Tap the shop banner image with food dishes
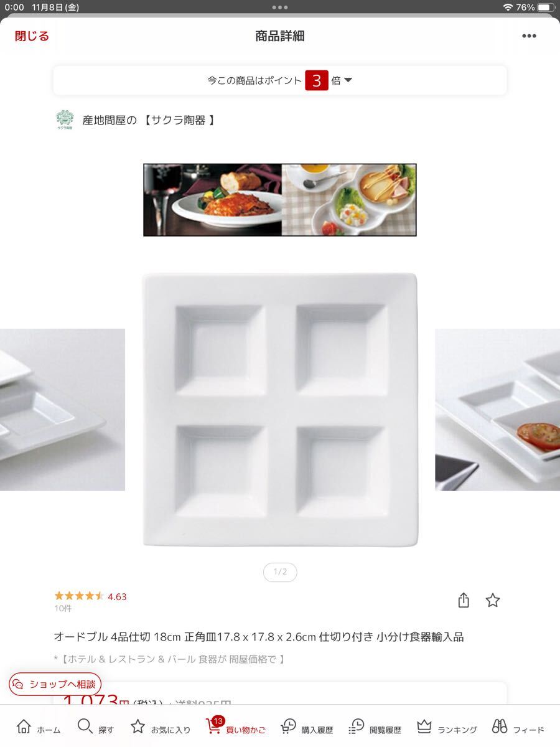The image size is (560, 747). coord(280,200)
